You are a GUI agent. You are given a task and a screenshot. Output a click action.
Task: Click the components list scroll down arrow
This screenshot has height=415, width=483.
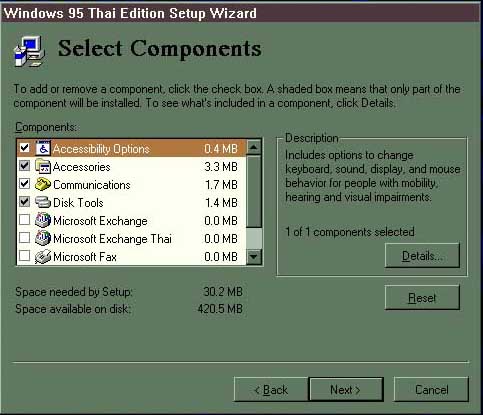254,257
